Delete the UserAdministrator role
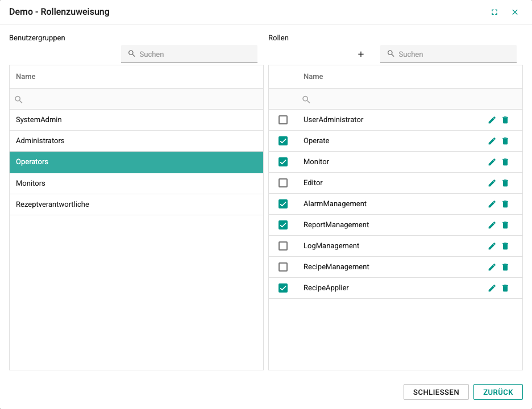Viewport: 532px width, 409px height. coord(505,120)
